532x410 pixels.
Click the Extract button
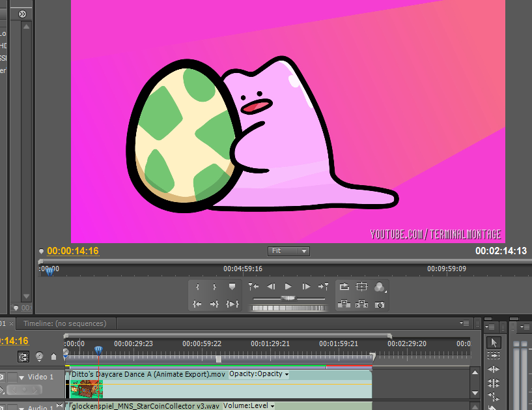(x=361, y=304)
